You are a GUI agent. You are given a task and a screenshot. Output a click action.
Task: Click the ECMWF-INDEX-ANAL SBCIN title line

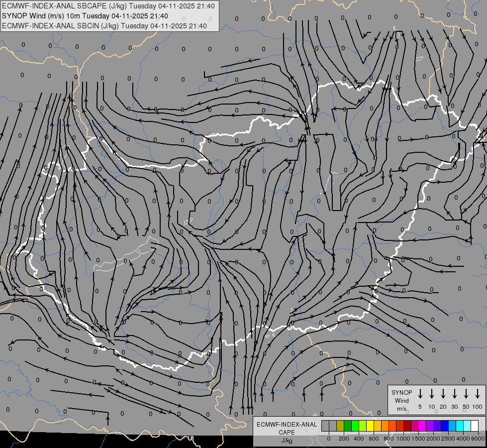(x=104, y=26)
